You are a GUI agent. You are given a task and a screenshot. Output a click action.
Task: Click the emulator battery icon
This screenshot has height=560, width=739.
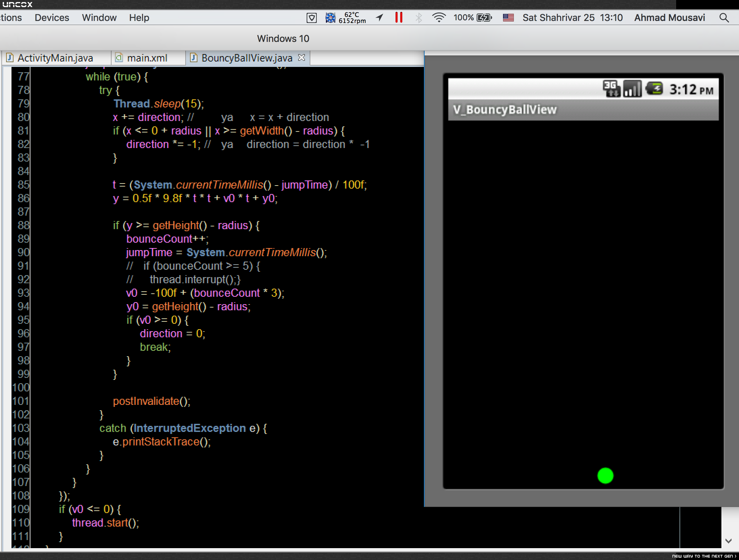654,89
